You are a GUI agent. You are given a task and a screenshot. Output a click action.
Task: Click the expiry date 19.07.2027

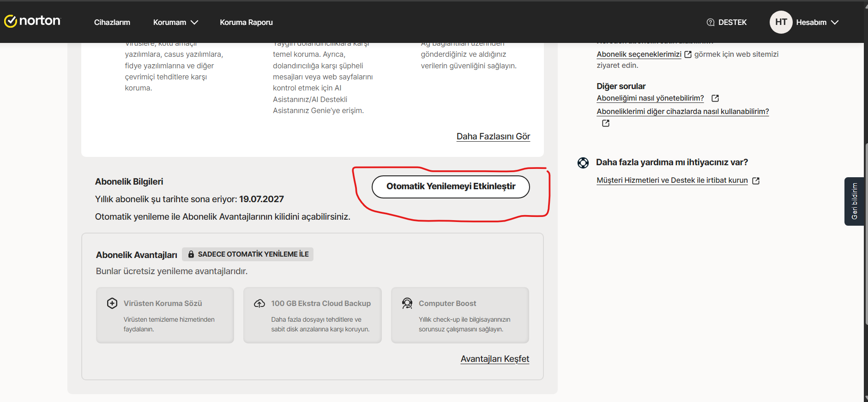pos(261,199)
